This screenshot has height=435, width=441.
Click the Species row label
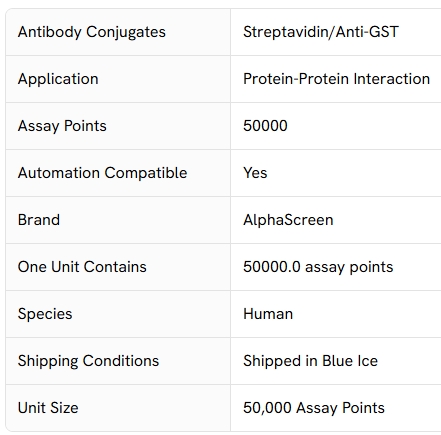(45, 314)
